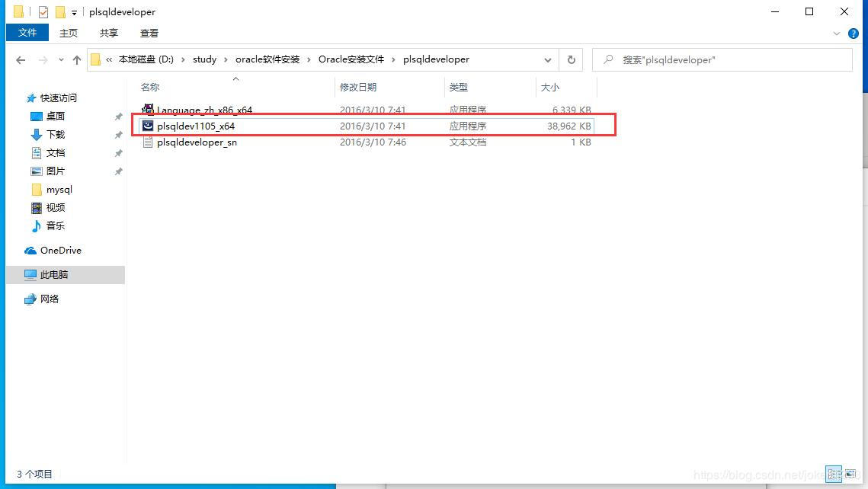This screenshot has height=489, width=868.
Task: Switch to the 查看 tab
Action: [149, 34]
